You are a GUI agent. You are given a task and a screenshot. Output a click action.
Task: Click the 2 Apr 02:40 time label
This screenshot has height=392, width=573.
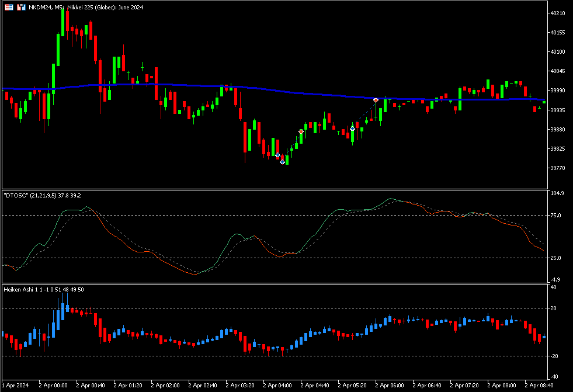[203, 386]
